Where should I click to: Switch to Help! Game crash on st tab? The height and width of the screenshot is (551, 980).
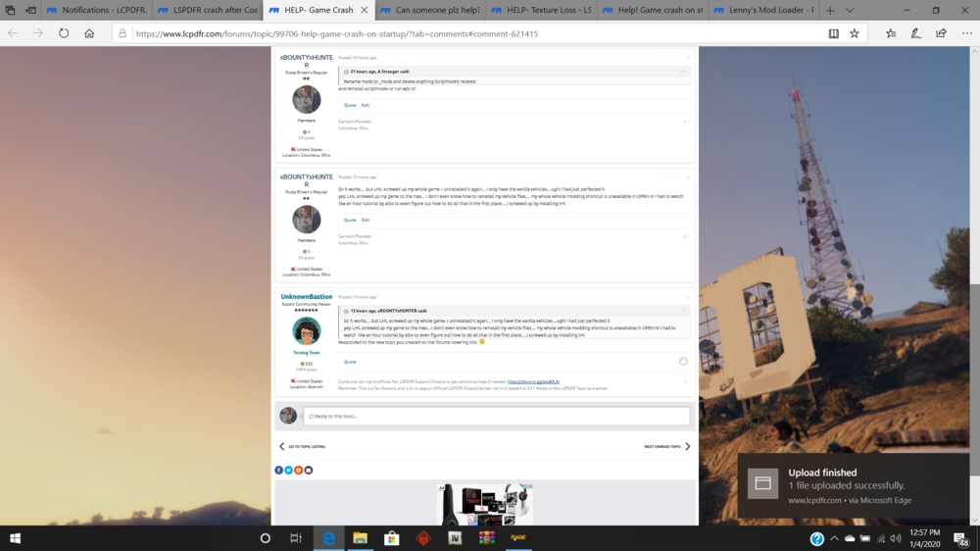coord(653,10)
